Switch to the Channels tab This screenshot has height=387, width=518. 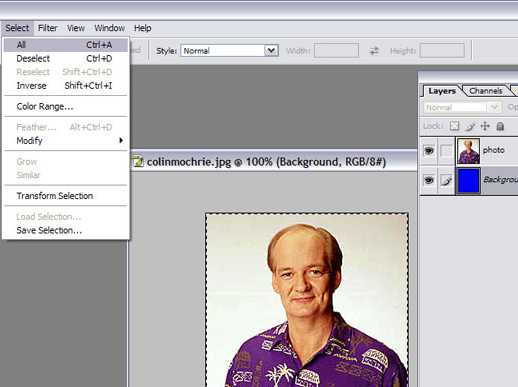485,91
